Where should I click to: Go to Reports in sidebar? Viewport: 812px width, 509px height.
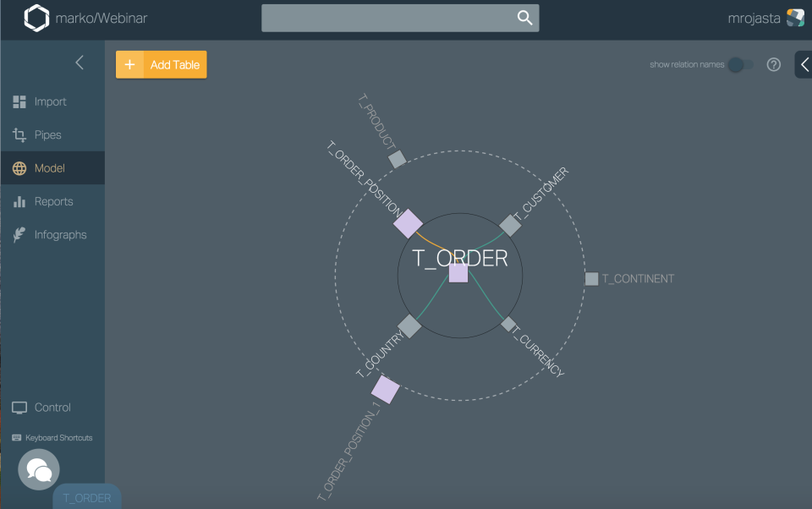tap(53, 202)
